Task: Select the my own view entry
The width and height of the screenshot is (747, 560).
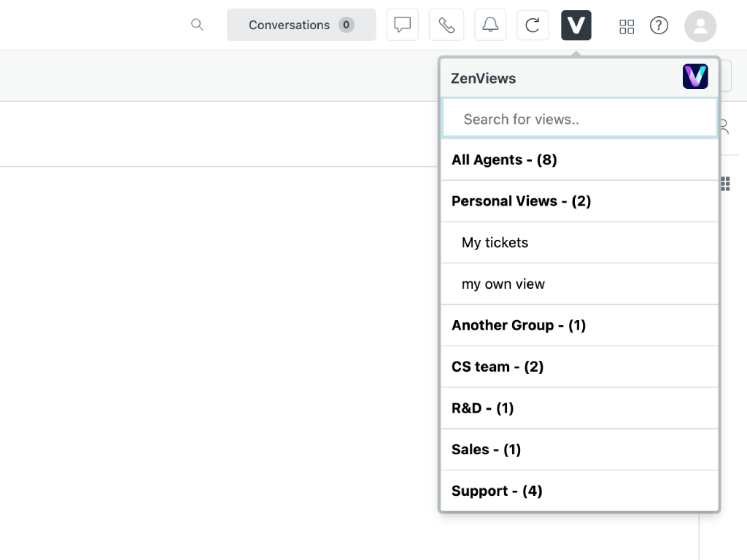Action: click(x=579, y=284)
